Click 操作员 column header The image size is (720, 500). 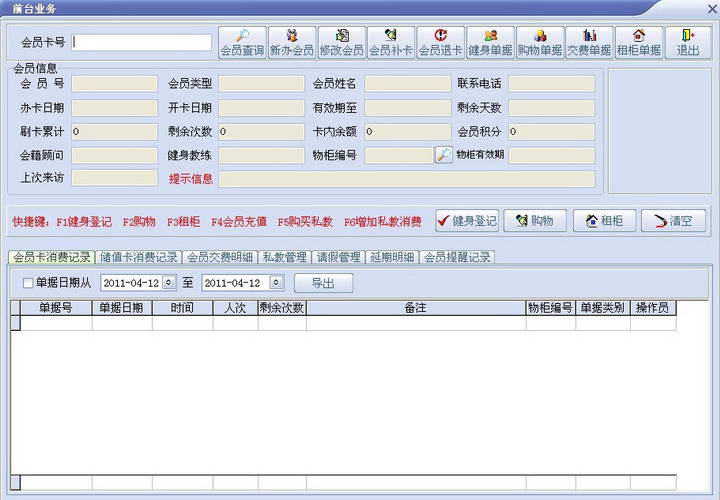(x=653, y=308)
